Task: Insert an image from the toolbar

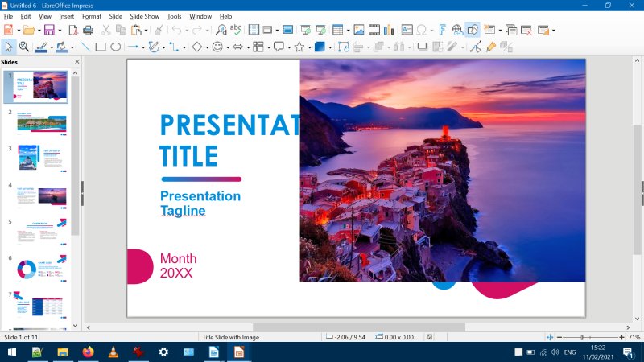Action: point(358,30)
